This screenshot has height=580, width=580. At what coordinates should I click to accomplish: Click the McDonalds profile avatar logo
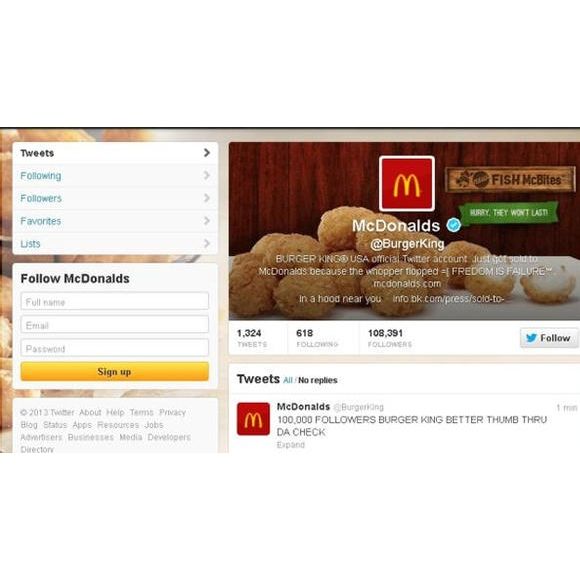407,184
